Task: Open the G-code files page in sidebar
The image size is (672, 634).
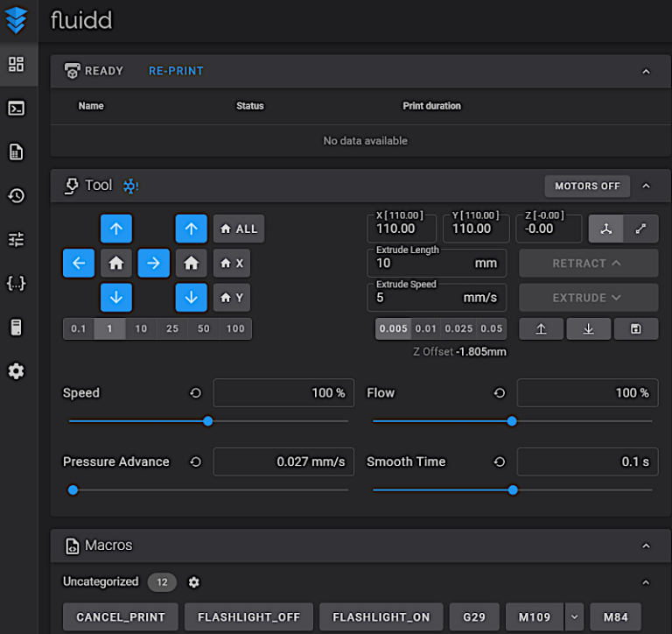Action: (16, 152)
